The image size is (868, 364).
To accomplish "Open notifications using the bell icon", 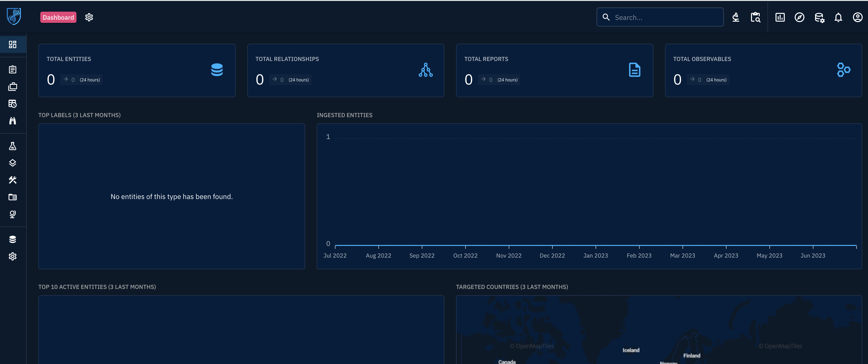I will click(838, 17).
